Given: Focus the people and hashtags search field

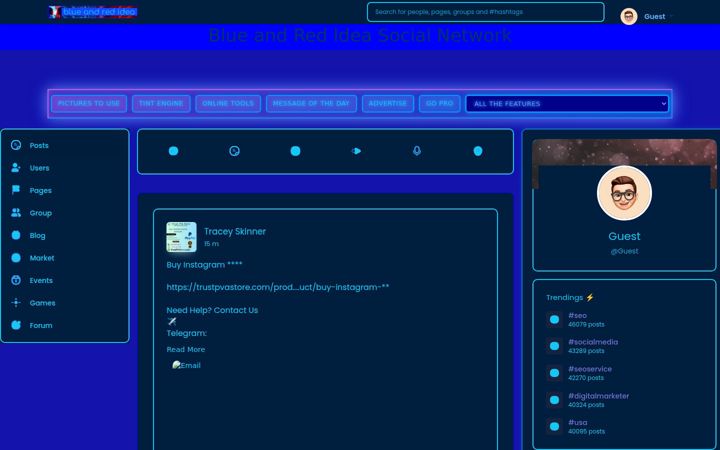Looking at the screenshot, I should (x=485, y=12).
